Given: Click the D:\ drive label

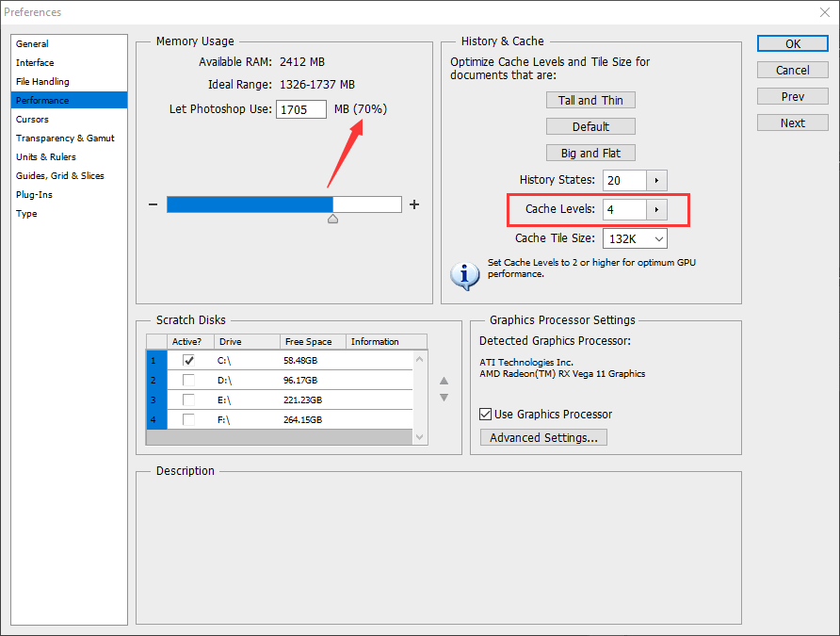Looking at the screenshot, I should tap(224, 381).
